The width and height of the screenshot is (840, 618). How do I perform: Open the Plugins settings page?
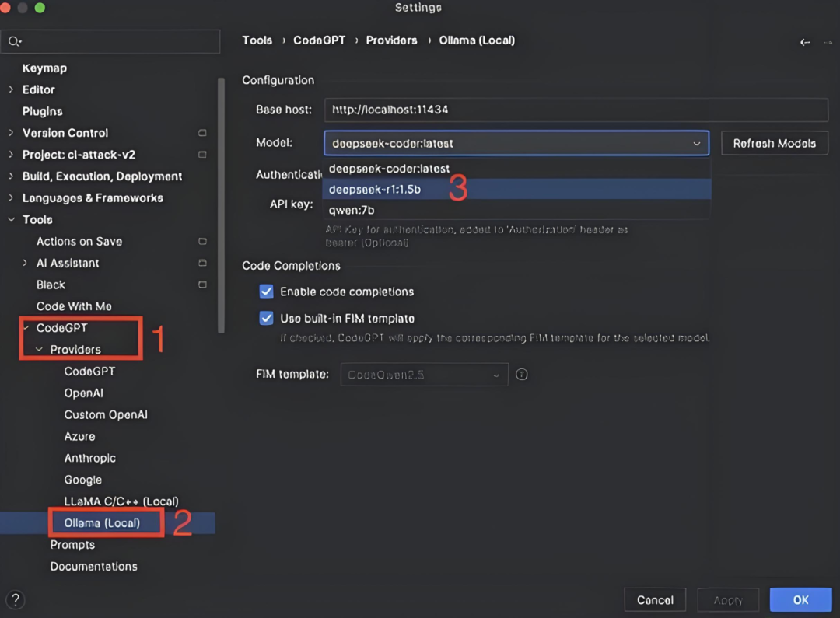[x=42, y=111]
